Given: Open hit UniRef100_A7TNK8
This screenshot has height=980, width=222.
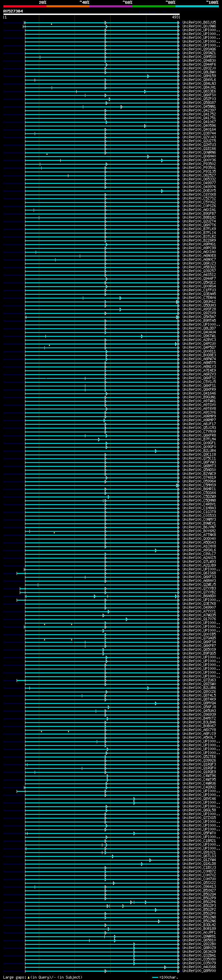Looking at the screenshot, I should click(199, 535).
